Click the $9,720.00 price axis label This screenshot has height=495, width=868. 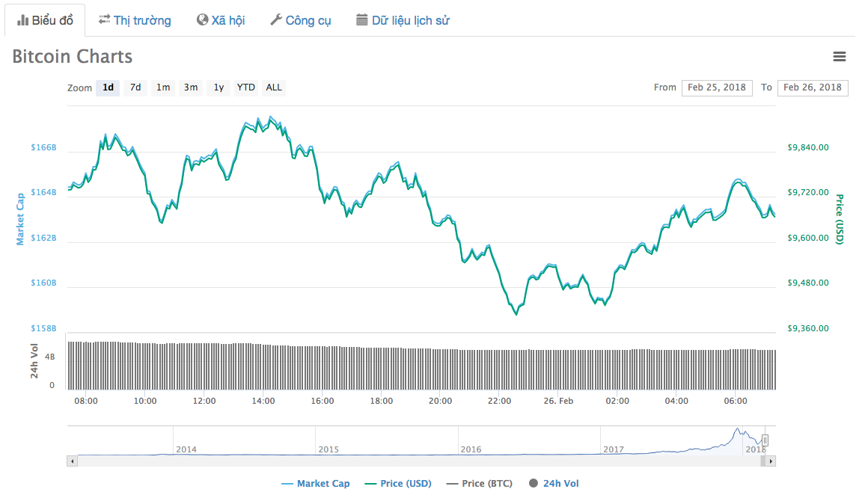pyautogui.click(x=808, y=192)
